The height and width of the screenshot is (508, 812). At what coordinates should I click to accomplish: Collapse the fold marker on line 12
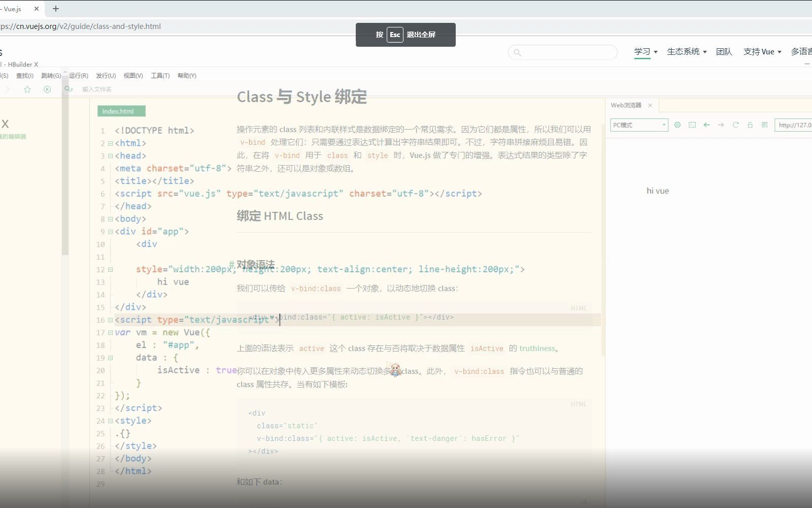click(x=110, y=270)
